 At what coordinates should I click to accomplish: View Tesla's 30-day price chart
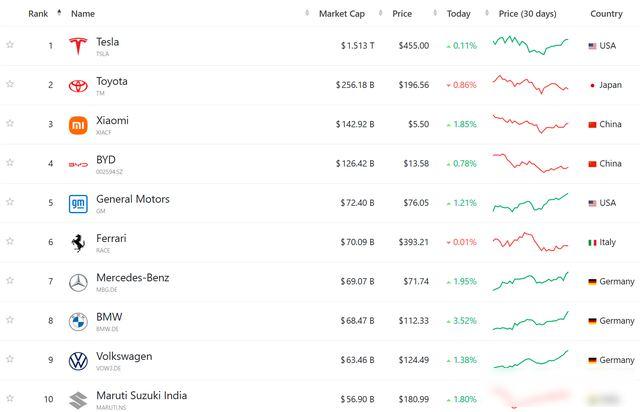(x=530, y=46)
